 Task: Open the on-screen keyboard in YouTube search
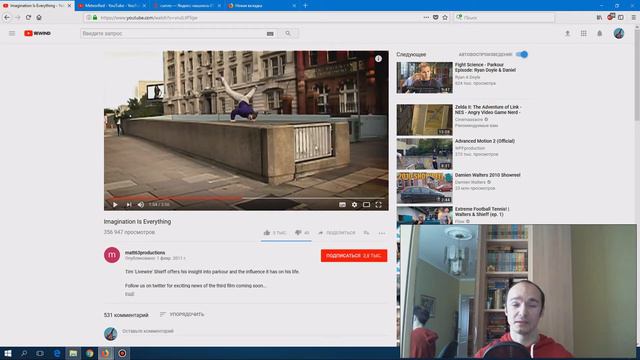(270, 34)
